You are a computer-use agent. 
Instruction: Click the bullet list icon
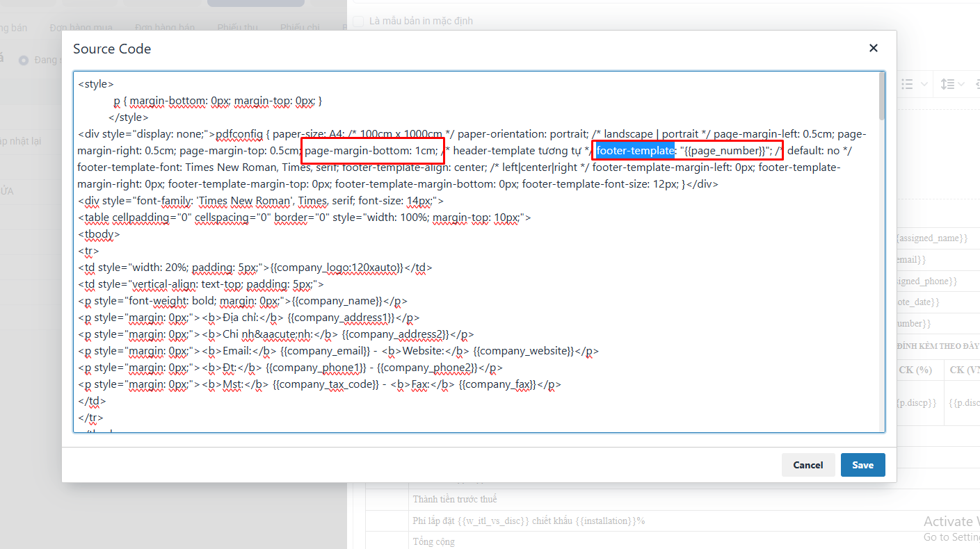point(907,84)
